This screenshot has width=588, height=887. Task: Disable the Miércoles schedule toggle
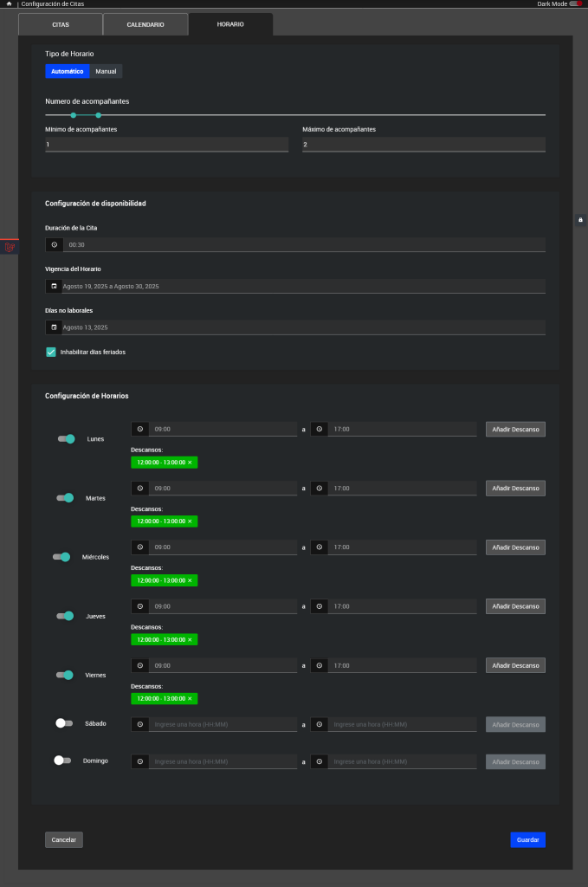pos(61,557)
